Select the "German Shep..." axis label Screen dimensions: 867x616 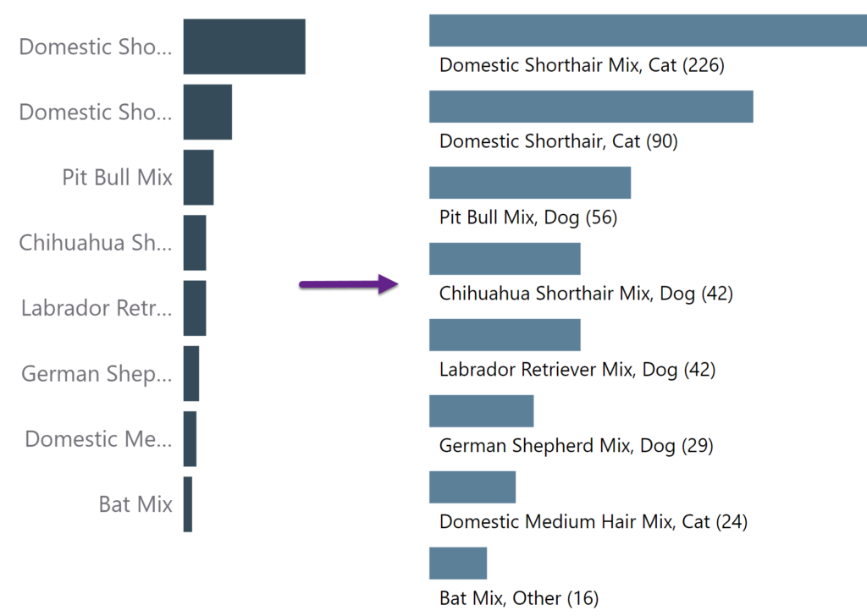[x=97, y=373]
